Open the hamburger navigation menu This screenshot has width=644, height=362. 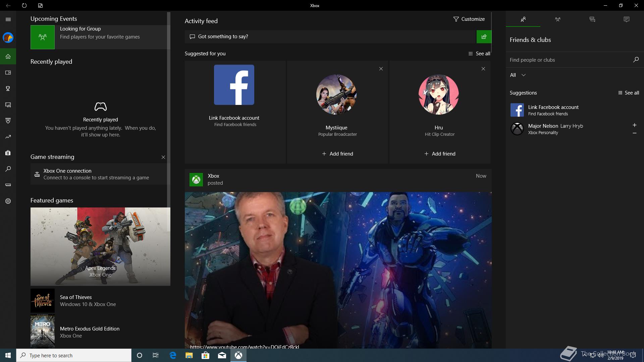8,19
